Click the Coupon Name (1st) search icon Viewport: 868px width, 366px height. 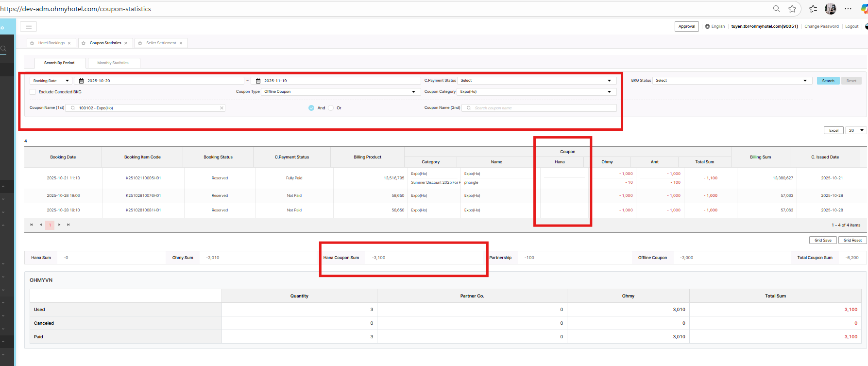pos(73,108)
